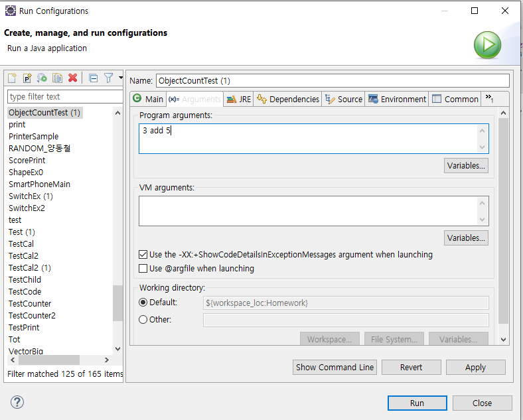523x420 pixels.
Task: Create a new launch configuration
Action: (13, 78)
